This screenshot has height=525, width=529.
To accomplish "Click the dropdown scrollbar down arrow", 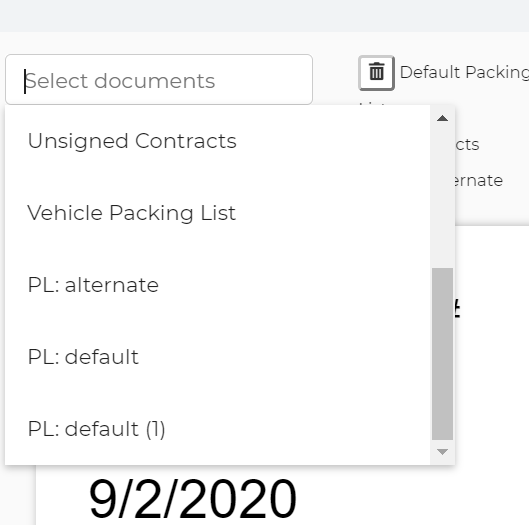I will tap(442, 452).
